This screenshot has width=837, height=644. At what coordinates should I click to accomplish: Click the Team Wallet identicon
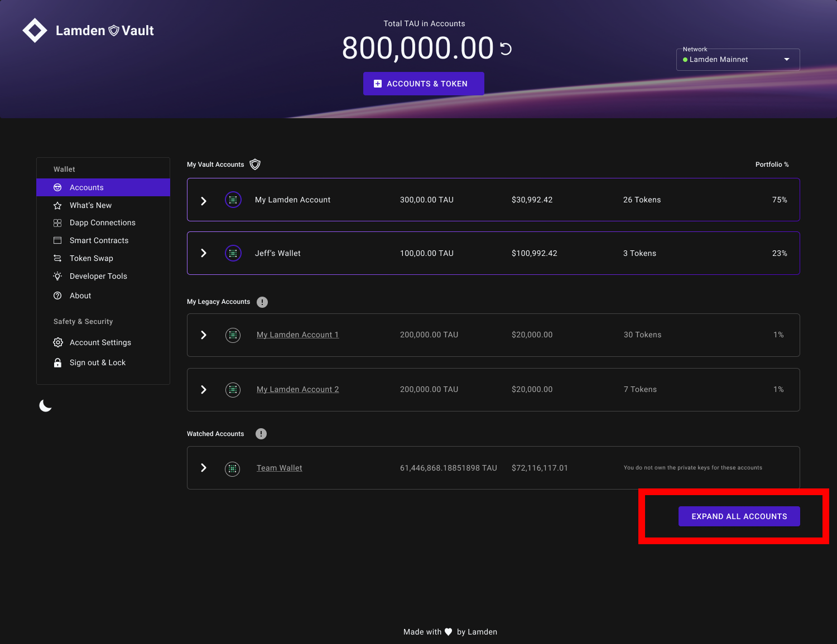(x=233, y=469)
